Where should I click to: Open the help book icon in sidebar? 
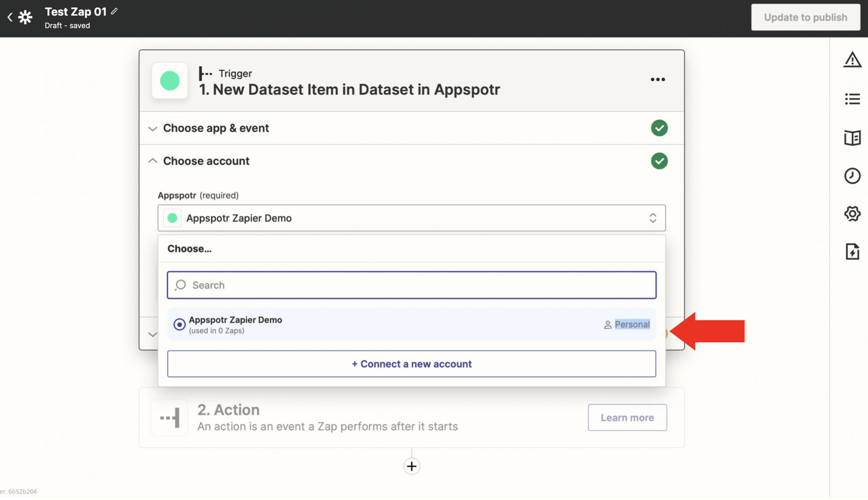click(852, 138)
